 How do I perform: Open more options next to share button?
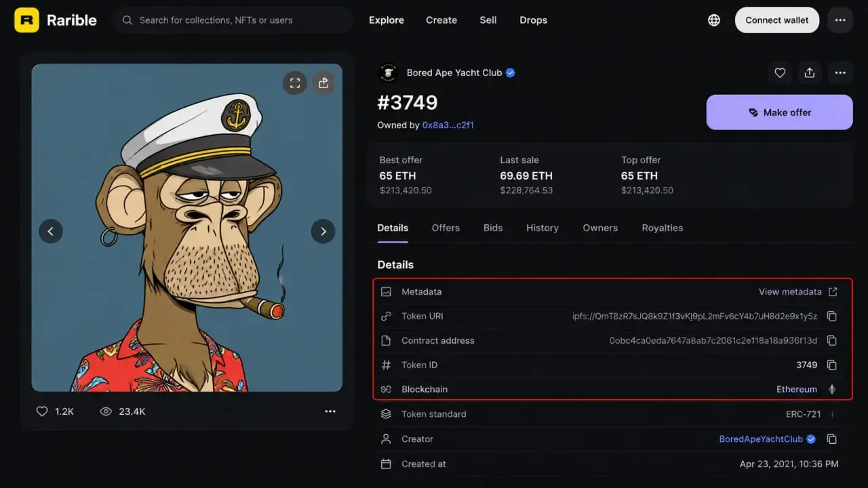(x=840, y=73)
